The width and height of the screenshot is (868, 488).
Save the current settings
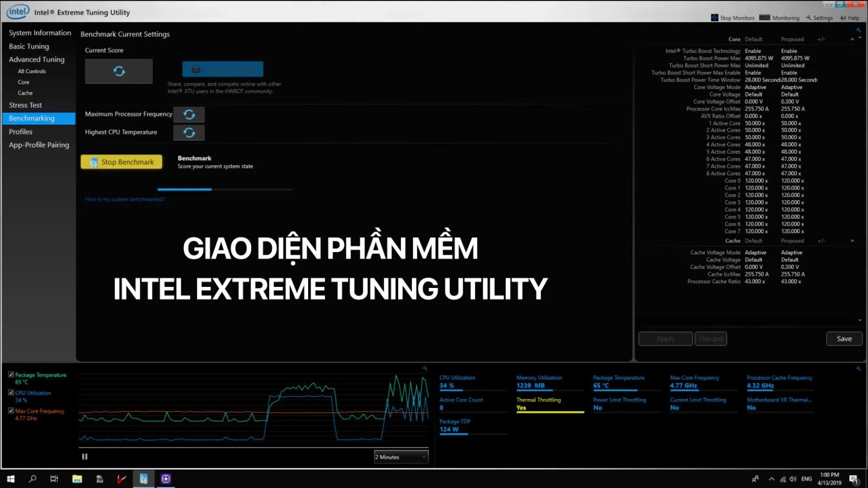844,339
